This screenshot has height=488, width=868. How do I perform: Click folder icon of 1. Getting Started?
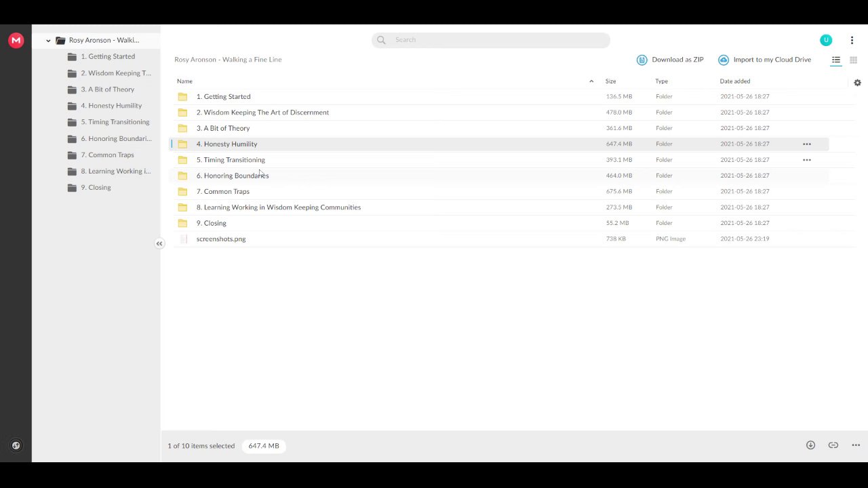[x=182, y=97]
